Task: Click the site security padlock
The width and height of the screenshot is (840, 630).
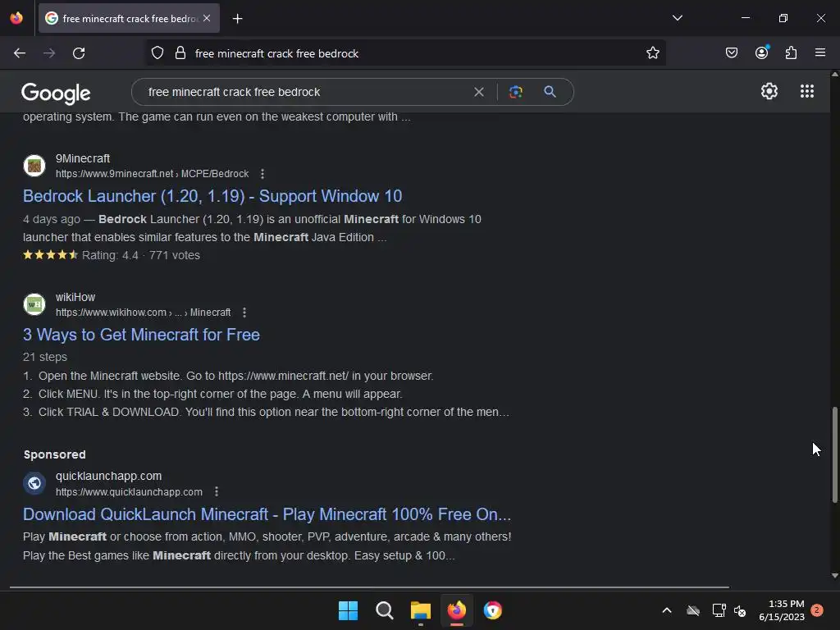Action: click(x=180, y=53)
